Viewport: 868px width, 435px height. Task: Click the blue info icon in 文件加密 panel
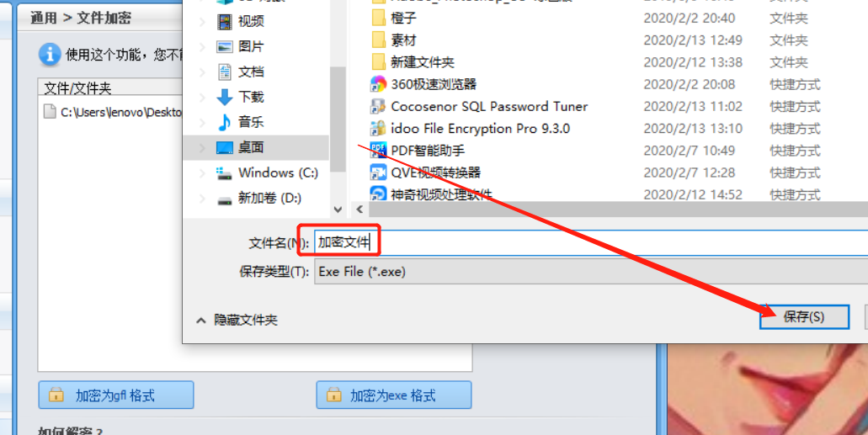(50, 54)
